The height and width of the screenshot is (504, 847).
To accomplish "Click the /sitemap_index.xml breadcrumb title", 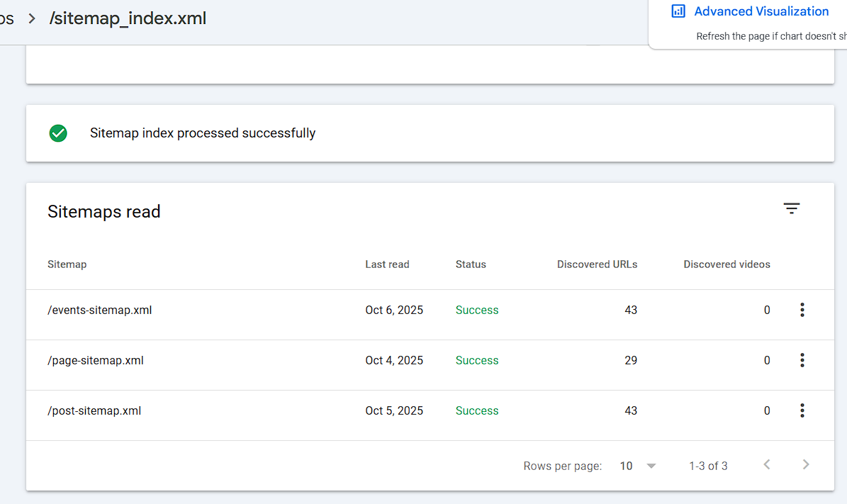I will click(128, 18).
